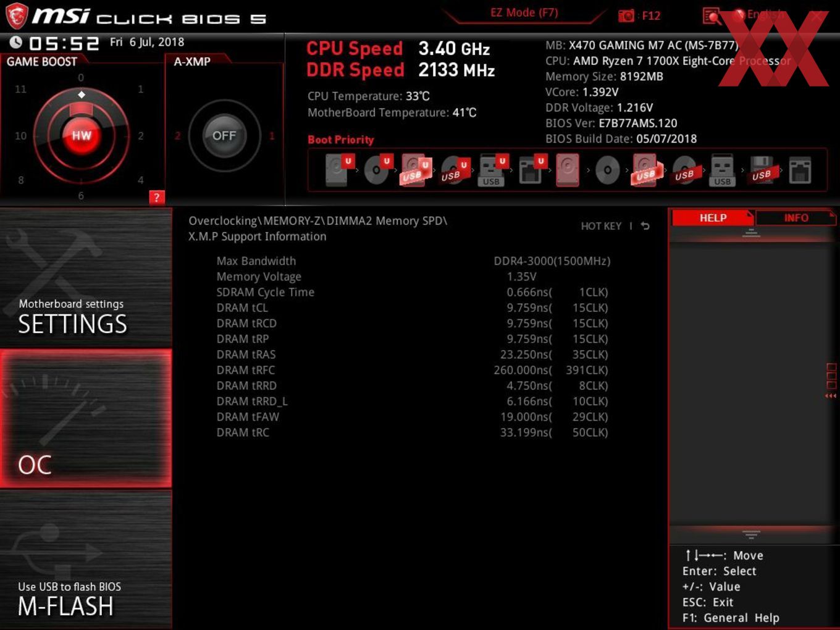This screenshot has height=630, width=840.
Task: Click the Boot Priority heading
Action: coord(341,140)
